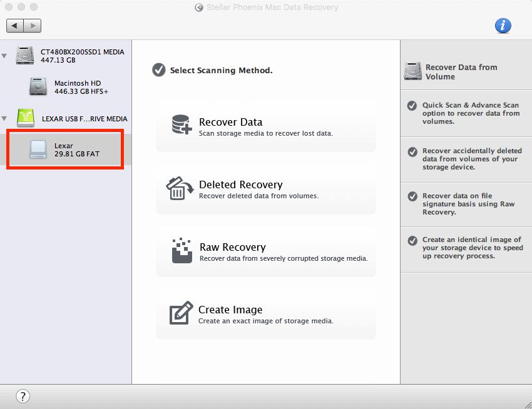This screenshot has width=532, height=409.
Task: Click text about file signature basis recovery
Action: [468, 204]
